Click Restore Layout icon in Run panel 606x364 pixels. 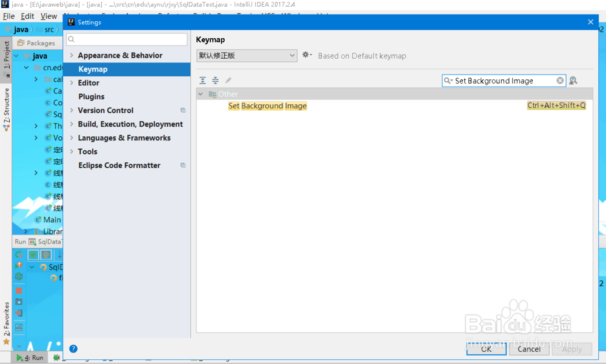point(19,327)
